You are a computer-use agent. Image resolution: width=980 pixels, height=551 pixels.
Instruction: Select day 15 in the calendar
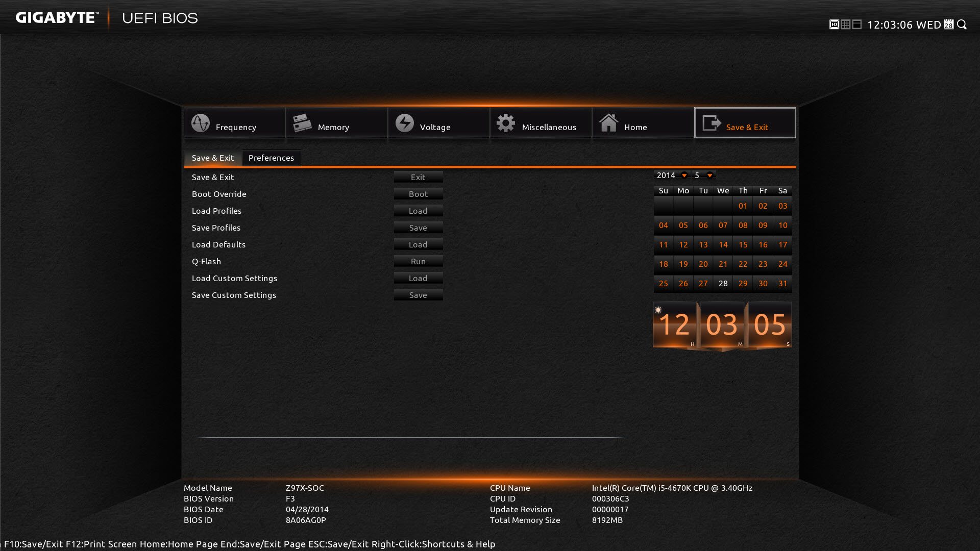pyautogui.click(x=743, y=245)
